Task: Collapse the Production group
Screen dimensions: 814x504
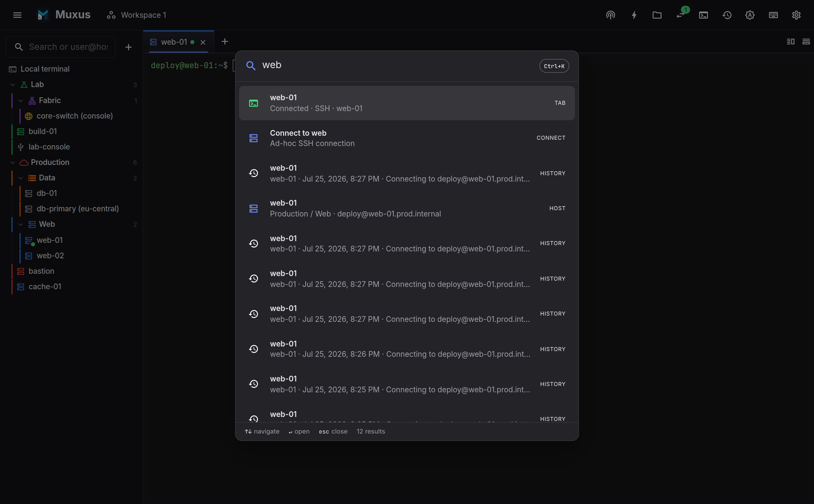Action: (13, 163)
